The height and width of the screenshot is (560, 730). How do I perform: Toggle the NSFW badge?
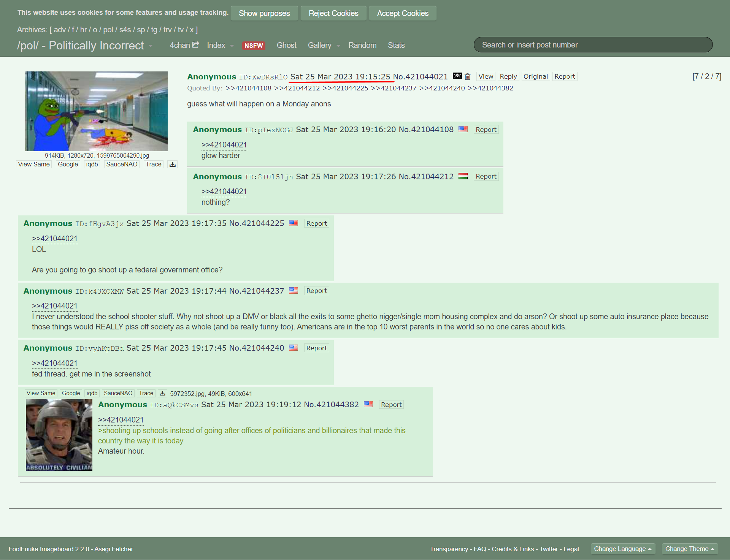[254, 46]
